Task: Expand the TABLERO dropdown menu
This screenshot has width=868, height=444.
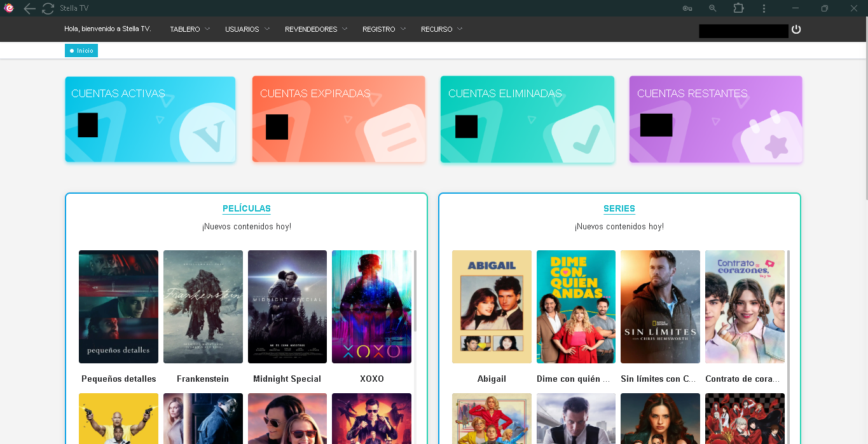Action: 189,29
